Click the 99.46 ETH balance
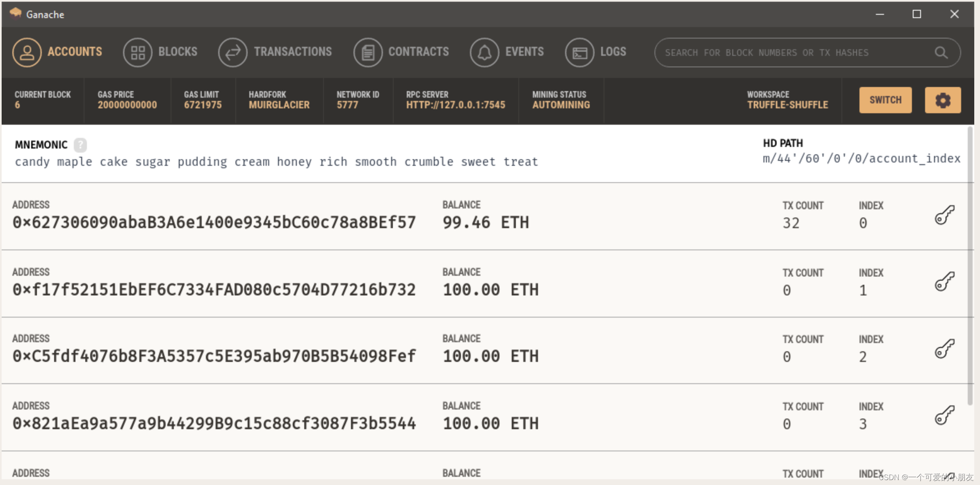The height and width of the screenshot is (485, 980). [x=486, y=223]
